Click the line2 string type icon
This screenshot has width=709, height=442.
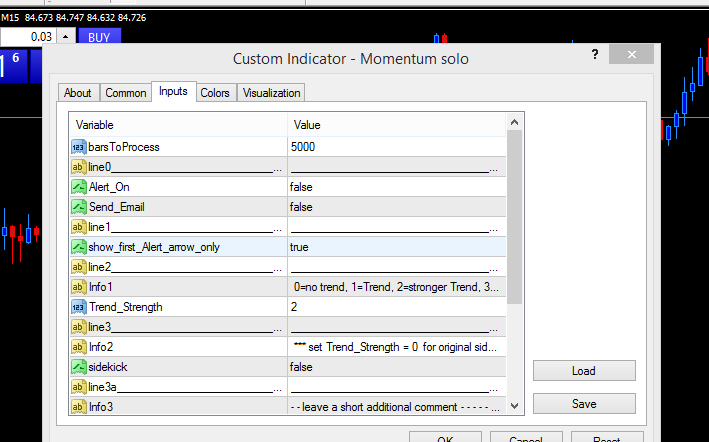click(x=78, y=267)
